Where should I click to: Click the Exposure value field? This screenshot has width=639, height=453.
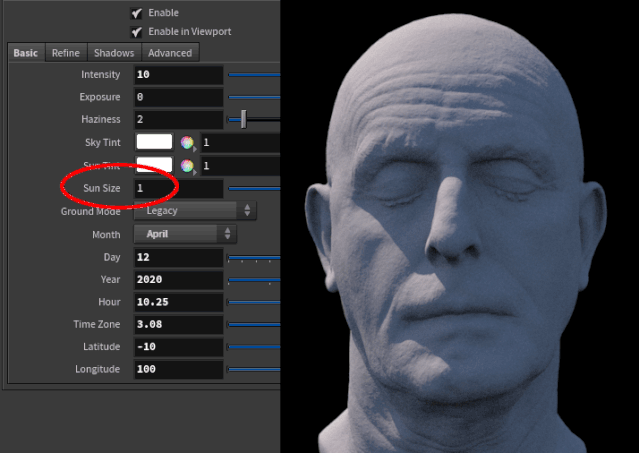point(178,97)
